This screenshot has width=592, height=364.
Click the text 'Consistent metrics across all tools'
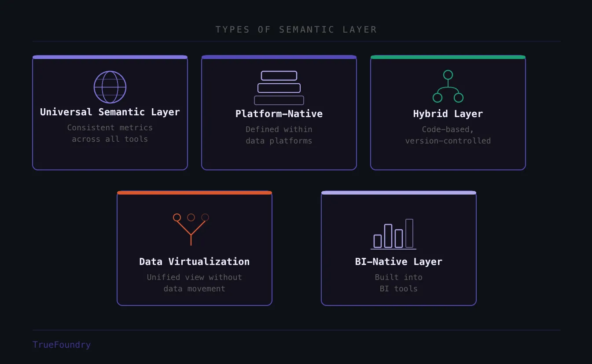click(110, 133)
